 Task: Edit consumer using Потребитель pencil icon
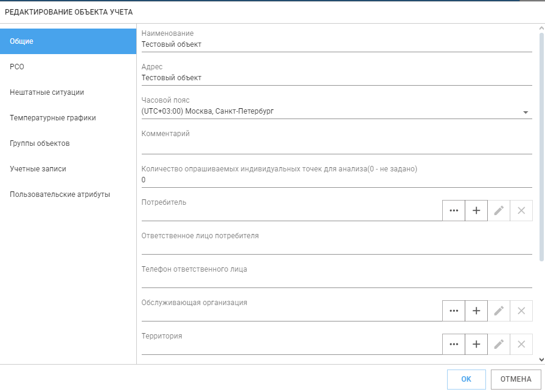499,210
